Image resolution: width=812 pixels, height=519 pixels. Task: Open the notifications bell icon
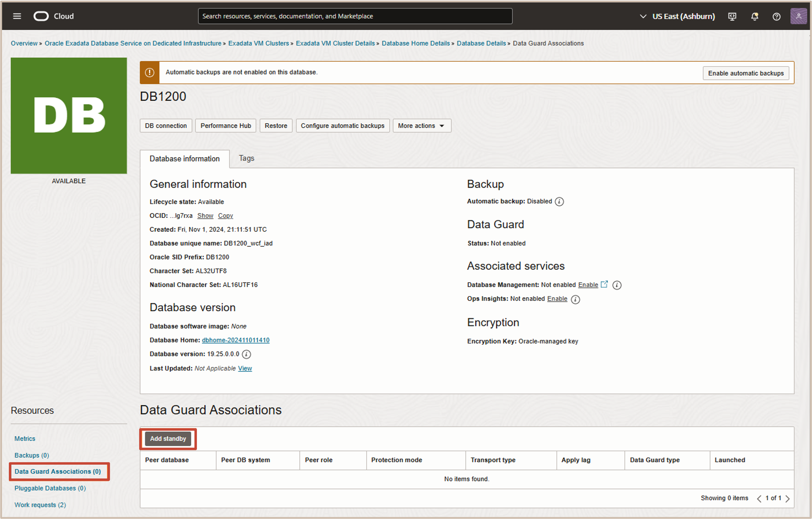tap(754, 16)
